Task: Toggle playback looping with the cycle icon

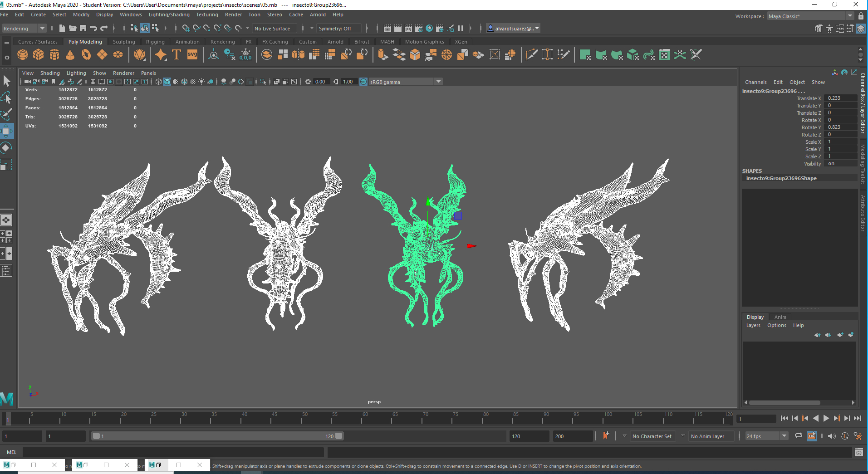Action: tap(799, 436)
